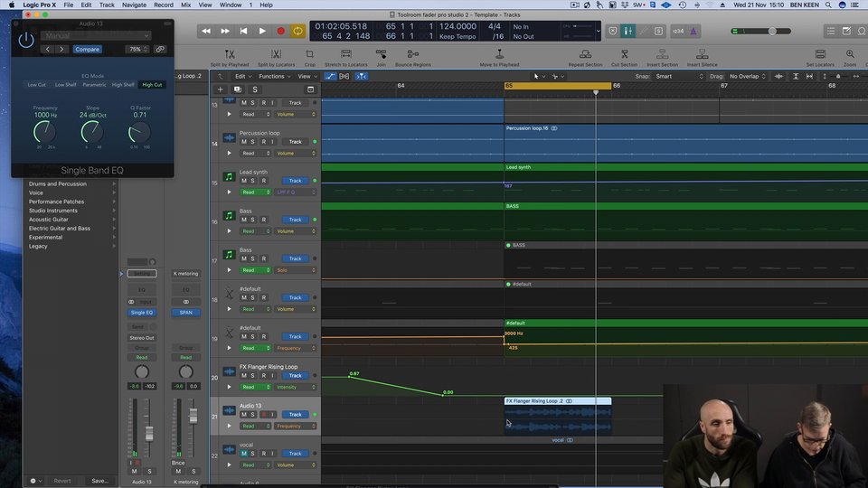This screenshot has height=488, width=868.
Task: Click the duplicate track icon
Action: click(x=238, y=89)
